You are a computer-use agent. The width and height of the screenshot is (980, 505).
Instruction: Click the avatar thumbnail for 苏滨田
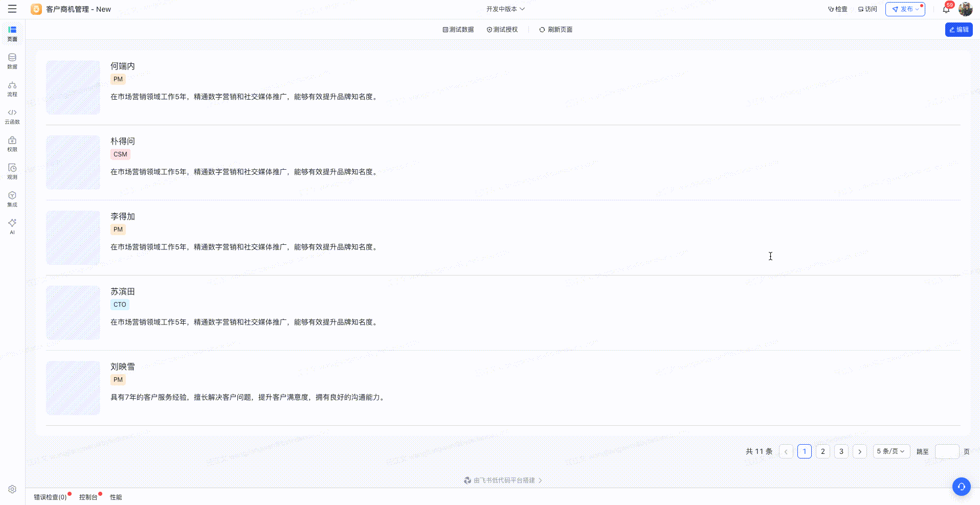click(73, 313)
